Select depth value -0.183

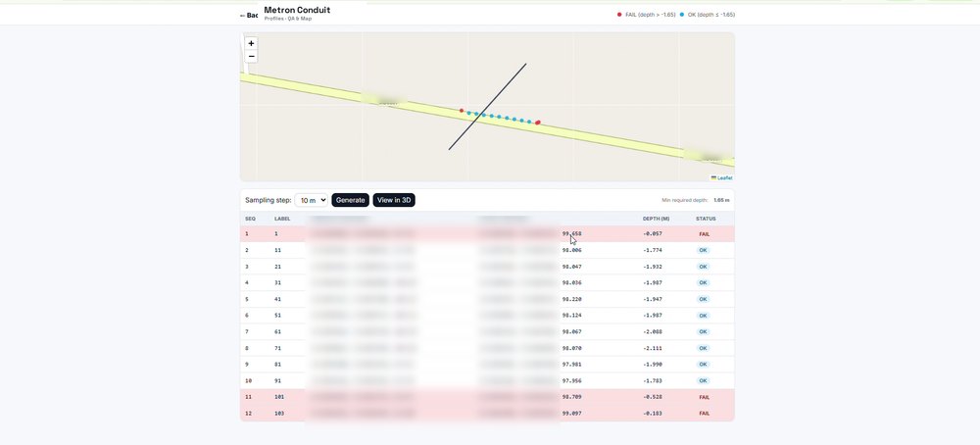tap(653, 413)
